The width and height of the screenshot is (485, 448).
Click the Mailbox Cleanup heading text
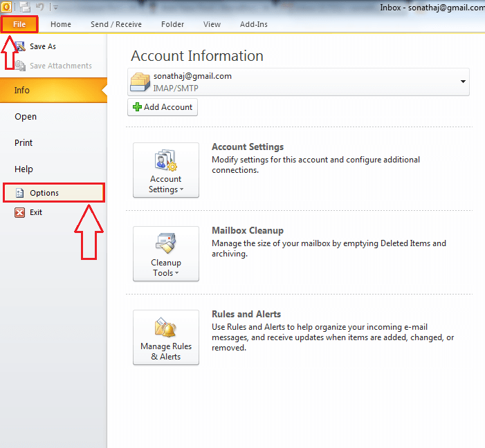coord(248,230)
